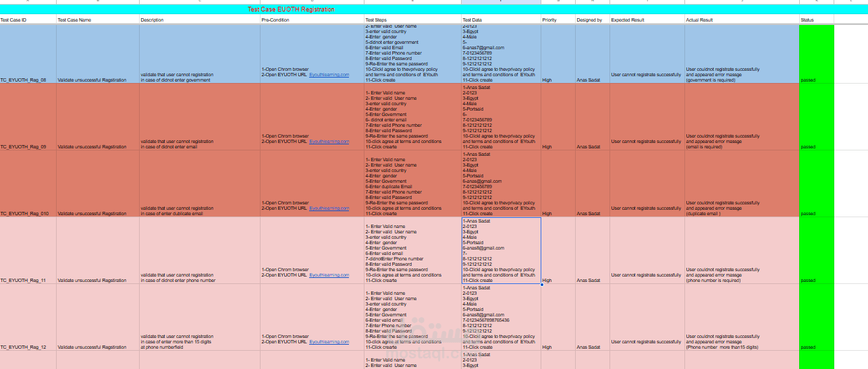The height and width of the screenshot is (369, 868).
Task: Select test steps cell with "7-didnotEnter Phone number"
Action: [412, 251]
